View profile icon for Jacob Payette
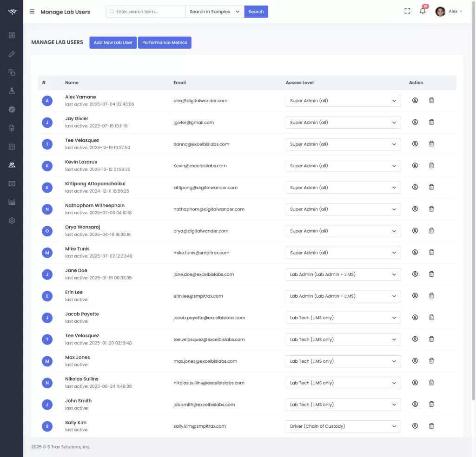 (x=415, y=318)
